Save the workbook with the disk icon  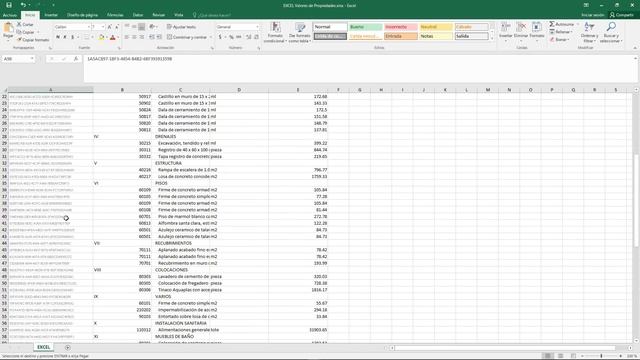click(x=9, y=5)
